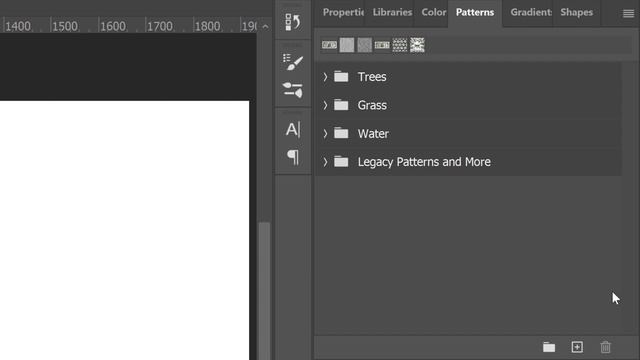This screenshot has width=640, height=360.
Task: Select the fourth recent pattern swatch
Action: (382, 45)
